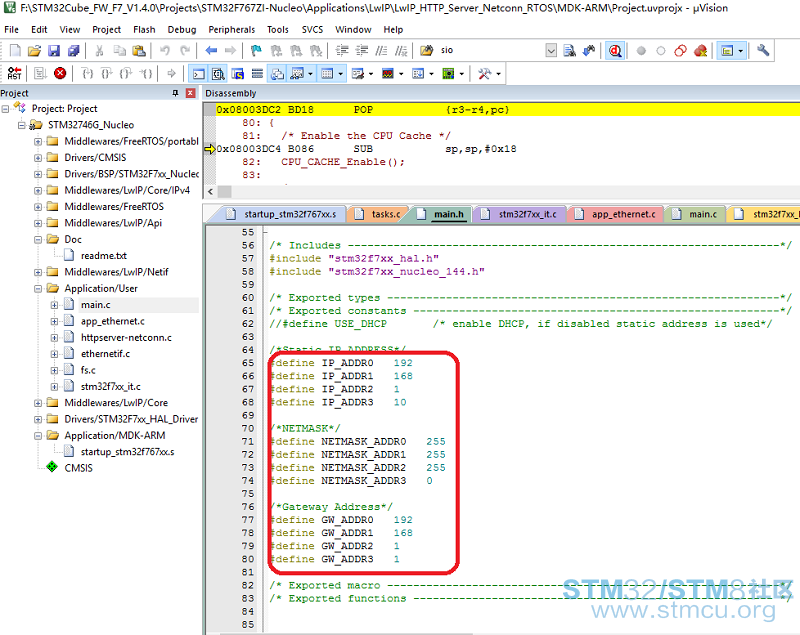The height and width of the screenshot is (635, 800).
Task: Select httpserver-netconn.c in the project tree
Action: (126, 337)
